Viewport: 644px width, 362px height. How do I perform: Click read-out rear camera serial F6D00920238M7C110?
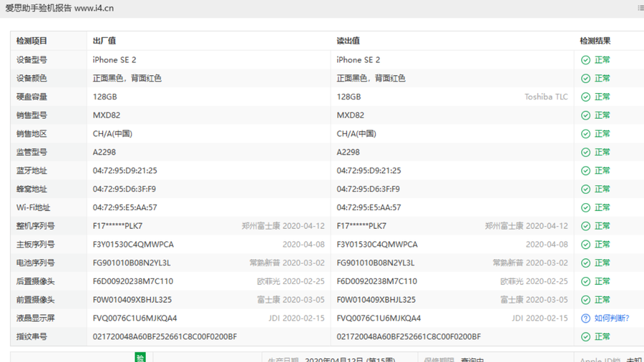[x=376, y=282]
